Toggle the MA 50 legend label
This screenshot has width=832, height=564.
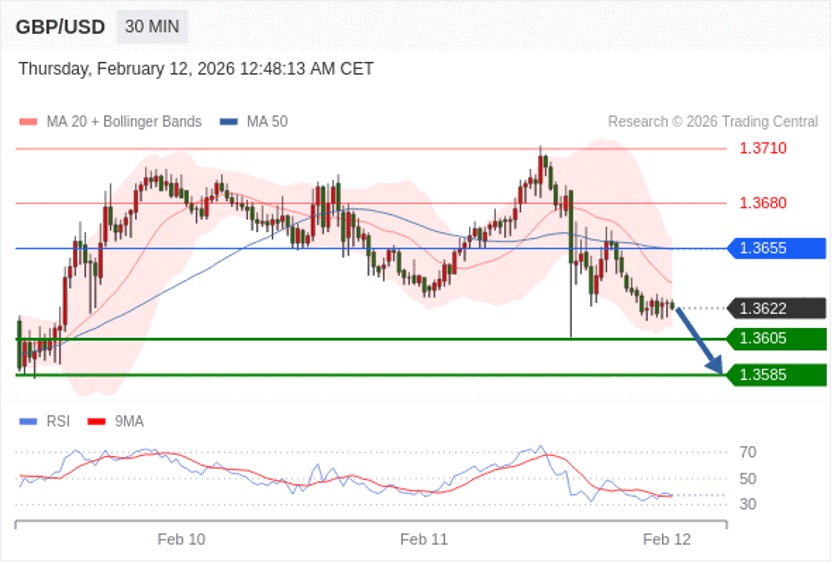click(x=267, y=122)
